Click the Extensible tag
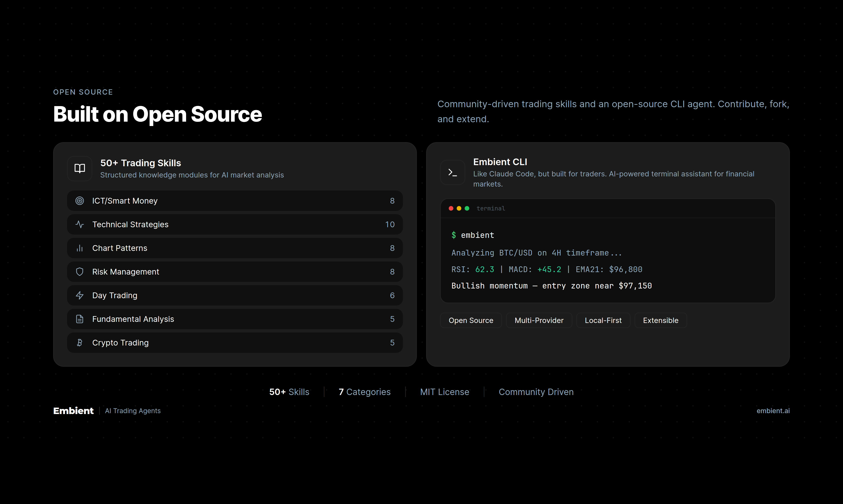The height and width of the screenshot is (504, 843). click(660, 320)
